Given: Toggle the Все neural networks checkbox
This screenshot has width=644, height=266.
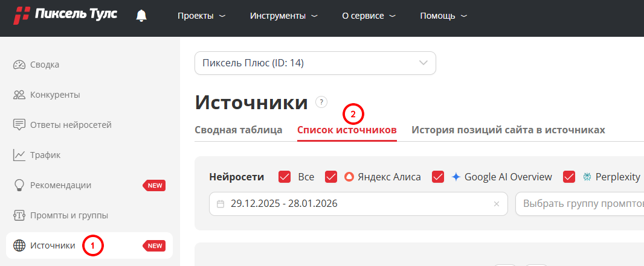Looking at the screenshot, I should 285,177.
